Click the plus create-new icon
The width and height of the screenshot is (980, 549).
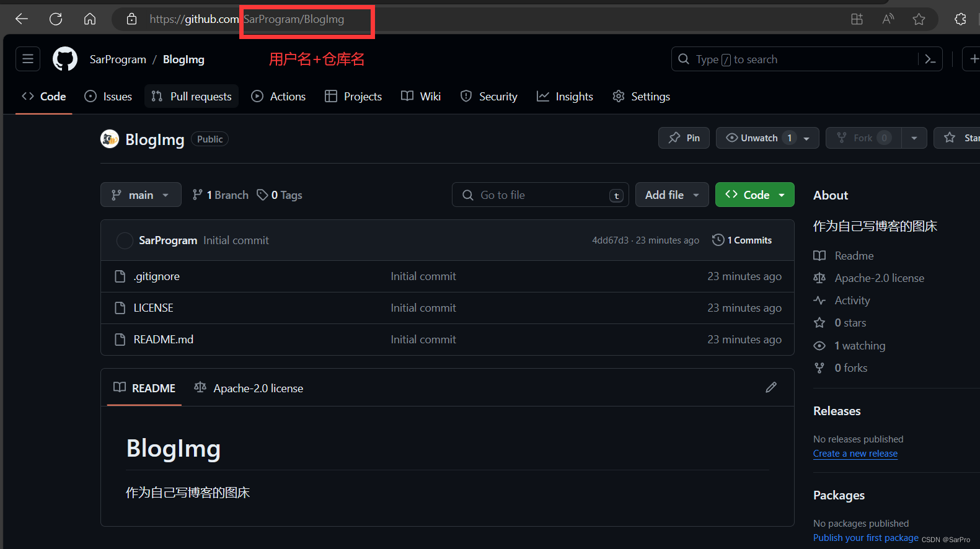click(973, 59)
